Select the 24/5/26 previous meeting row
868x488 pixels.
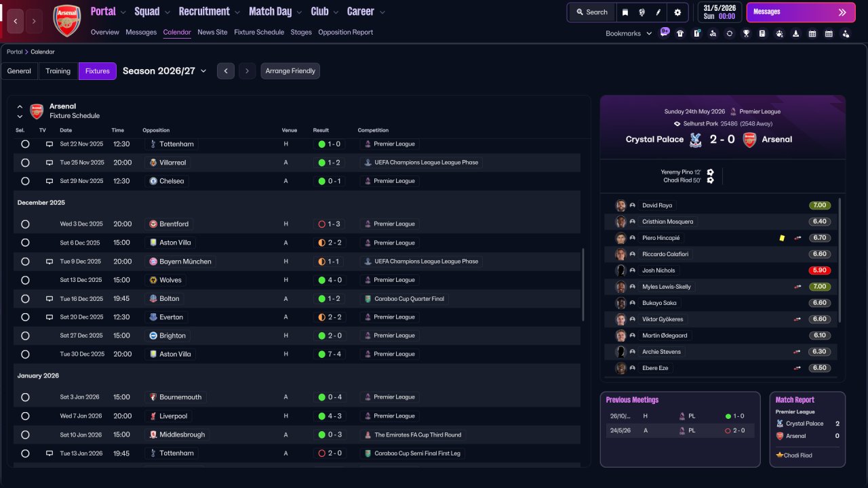680,430
